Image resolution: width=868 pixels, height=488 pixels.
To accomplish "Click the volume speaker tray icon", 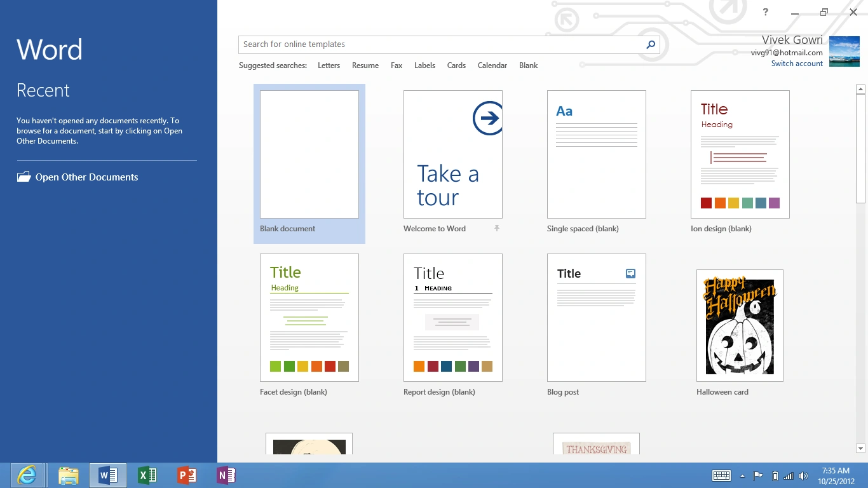I will (x=803, y=476).
